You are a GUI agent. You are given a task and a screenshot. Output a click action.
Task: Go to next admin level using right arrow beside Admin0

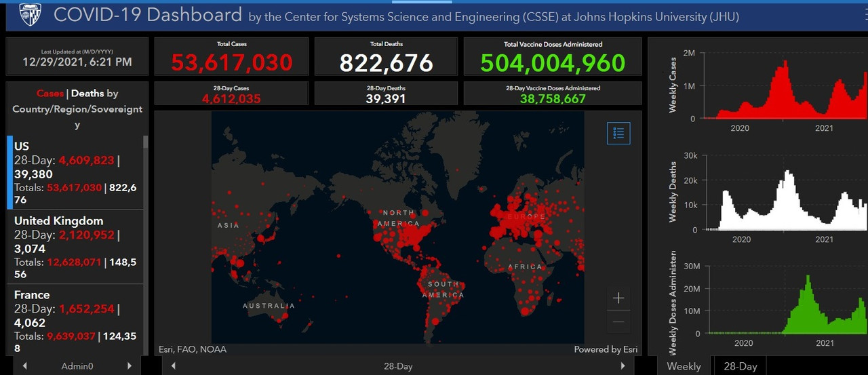(130, 366)
